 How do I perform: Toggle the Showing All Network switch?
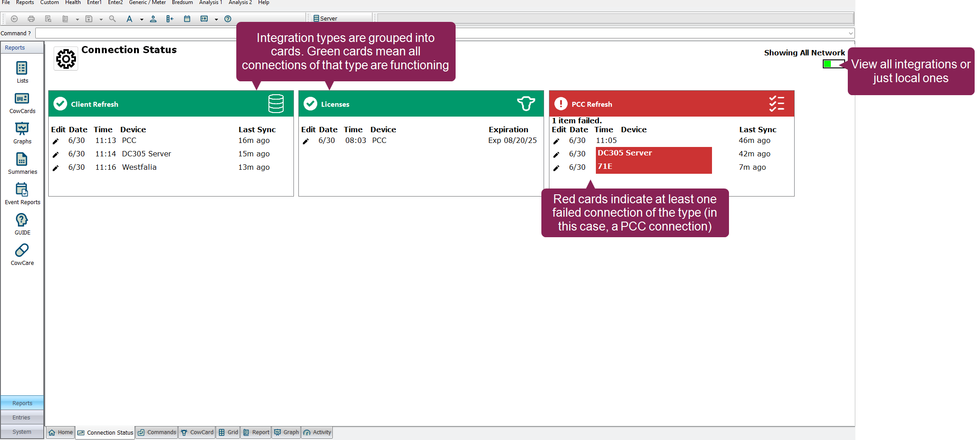click(x=833, y=64)
